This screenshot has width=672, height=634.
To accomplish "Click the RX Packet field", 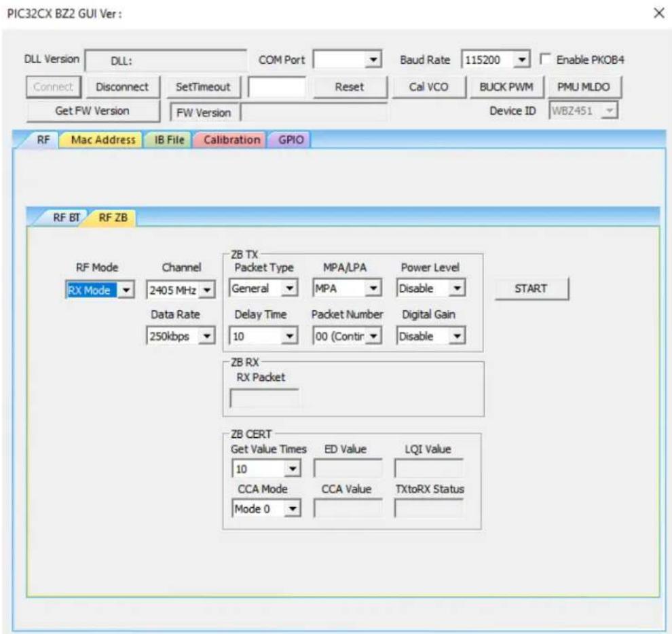I will coord(264,398).
